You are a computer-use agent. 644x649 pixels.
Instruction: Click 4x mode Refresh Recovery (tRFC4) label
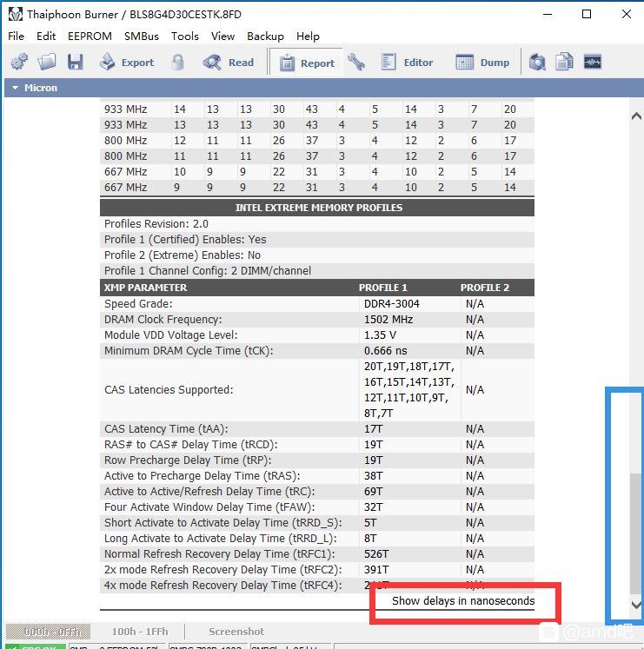[x=223, y=586]
